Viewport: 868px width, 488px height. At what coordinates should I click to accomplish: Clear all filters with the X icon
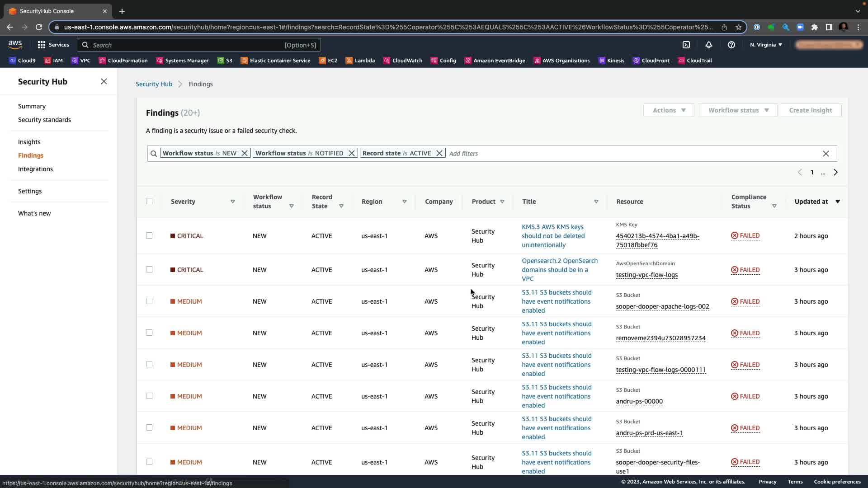pyautogui.click(x=826, y=154)
